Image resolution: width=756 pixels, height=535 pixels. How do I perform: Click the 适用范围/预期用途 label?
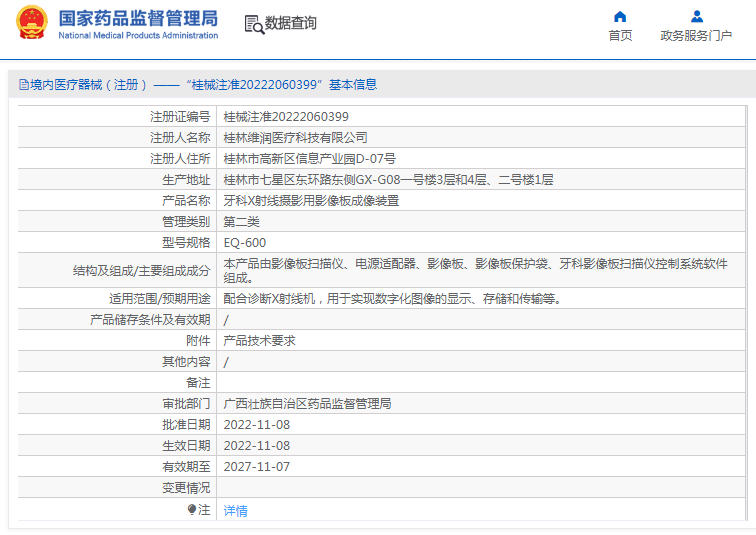[x=160, y=299]
